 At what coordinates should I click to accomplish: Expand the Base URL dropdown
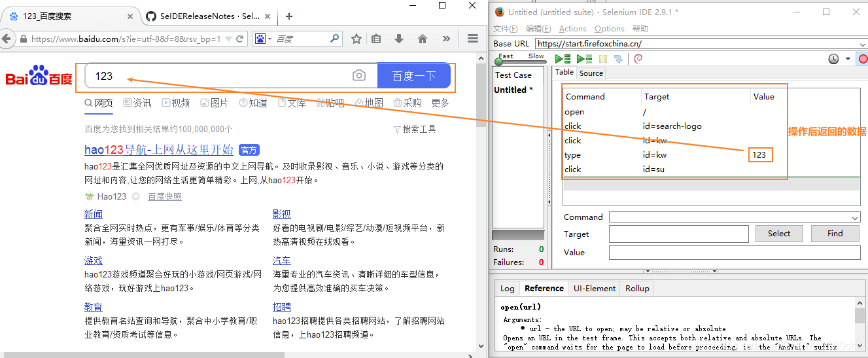863,44
